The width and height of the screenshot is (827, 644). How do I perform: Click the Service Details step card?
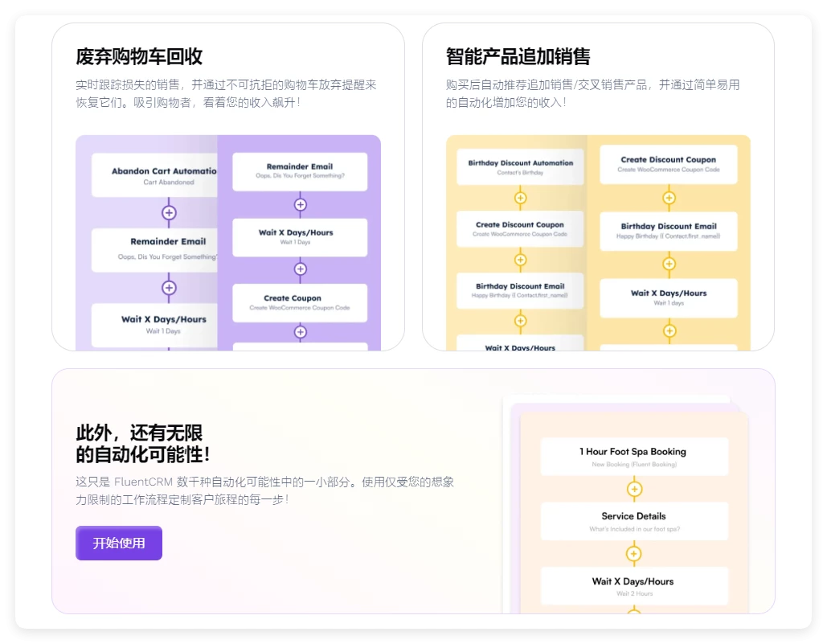635,520
